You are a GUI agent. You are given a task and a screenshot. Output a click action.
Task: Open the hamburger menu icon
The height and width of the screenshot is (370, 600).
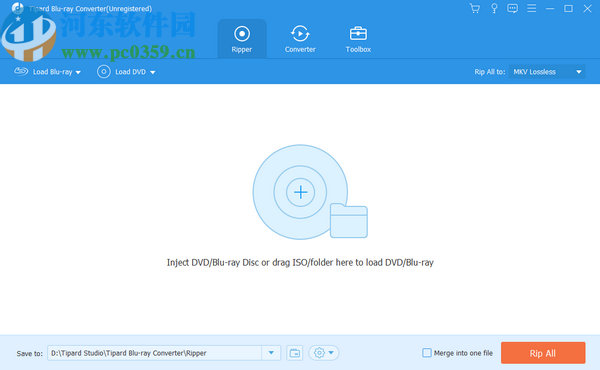point(532,8)
